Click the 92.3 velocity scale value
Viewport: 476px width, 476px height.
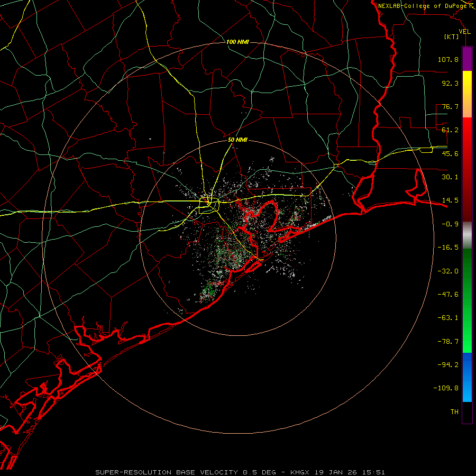click(450, 83)
